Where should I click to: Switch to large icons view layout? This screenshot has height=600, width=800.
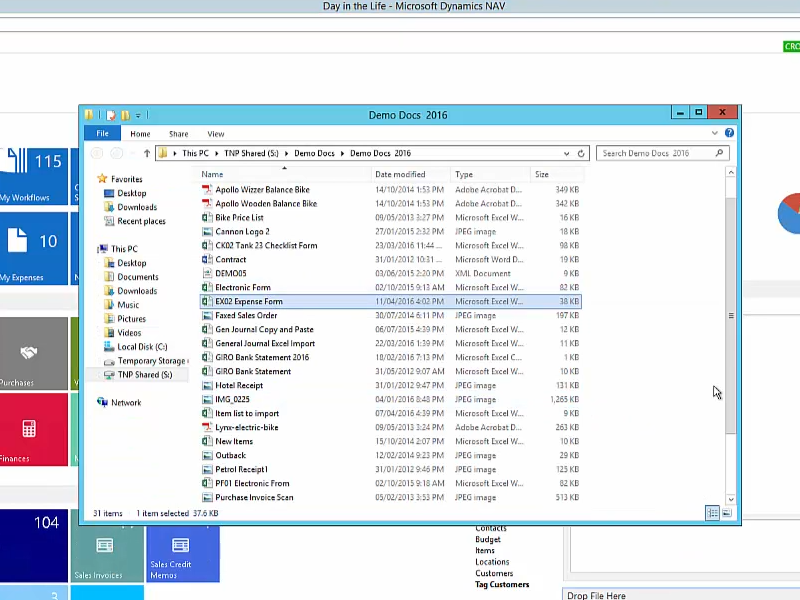(x=727, y=513)
